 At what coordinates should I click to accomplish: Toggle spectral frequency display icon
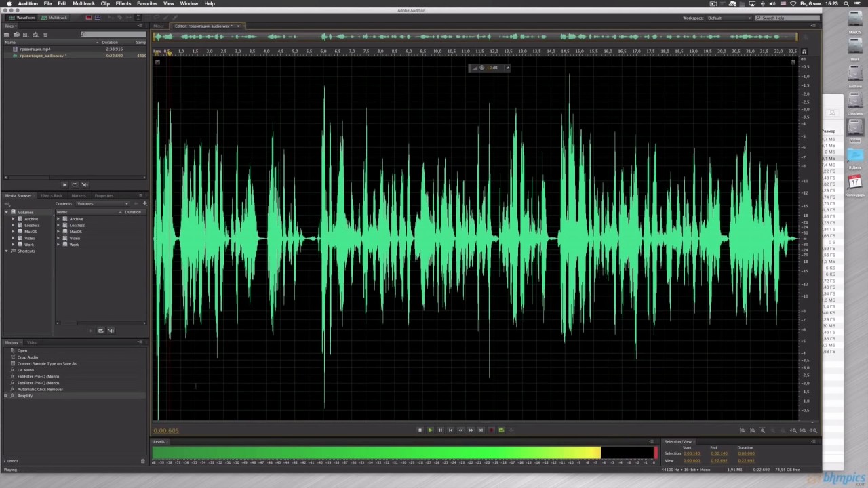[x=89, y=18]
